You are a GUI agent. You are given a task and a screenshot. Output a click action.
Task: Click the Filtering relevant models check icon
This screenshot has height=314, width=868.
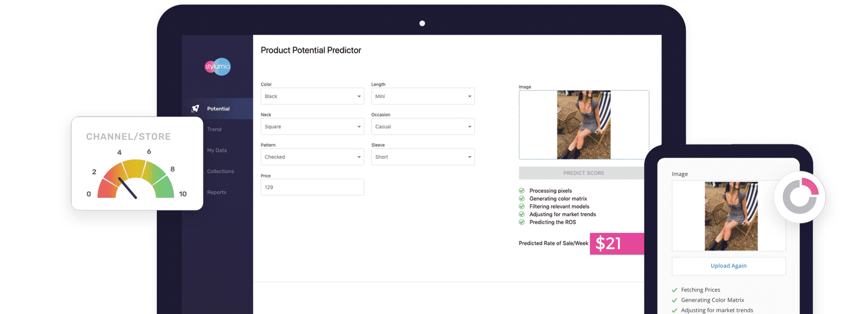click(x=522, y=206)
